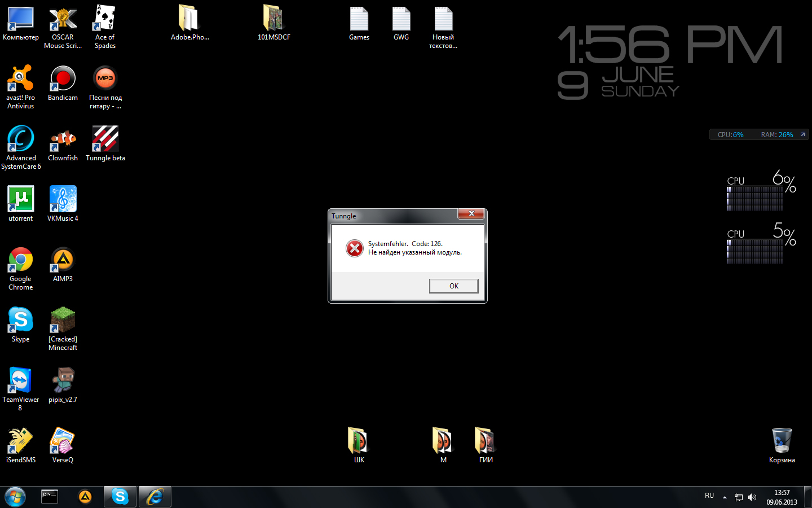Click the CPU 5% usage meter bar
This screenshot has height=508, width=812.
tap(754, 252)
